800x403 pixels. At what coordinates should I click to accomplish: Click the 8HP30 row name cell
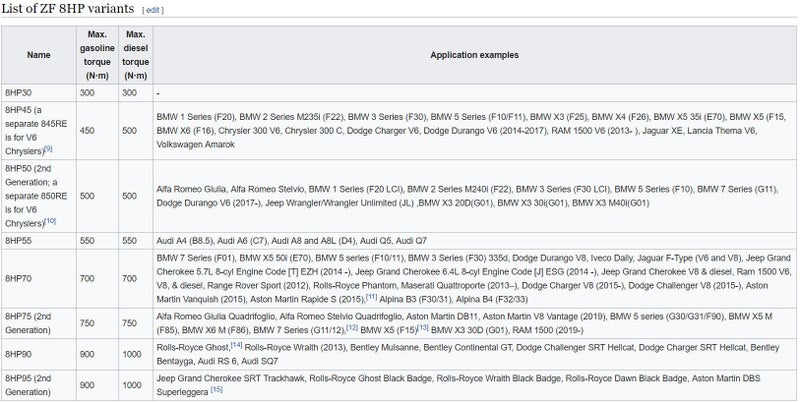[20, 93]
